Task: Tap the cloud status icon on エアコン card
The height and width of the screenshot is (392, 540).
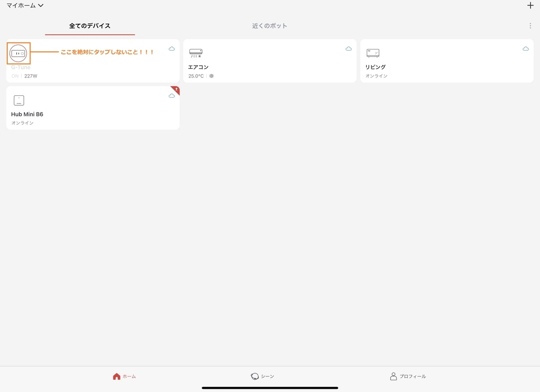Action: 348,49
